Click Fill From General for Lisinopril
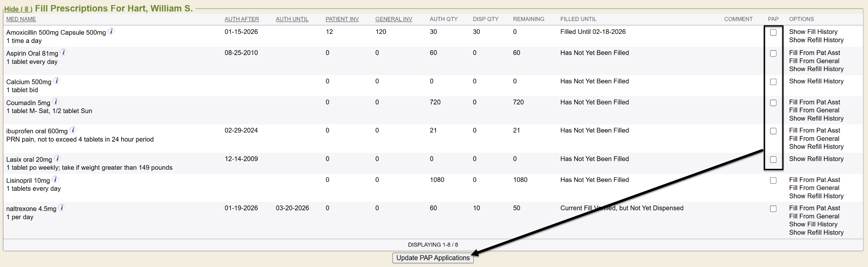This screenshot has height=267, width=868. click(814, 188)
